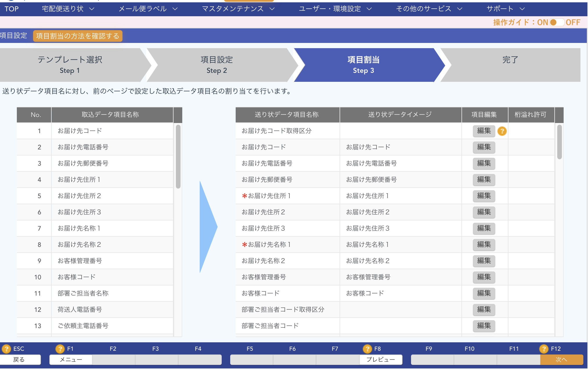The width and height of the screenshot is (588, 369).
Task: Click the help icon beside the F1 key
Action: [x=60, y=349]
